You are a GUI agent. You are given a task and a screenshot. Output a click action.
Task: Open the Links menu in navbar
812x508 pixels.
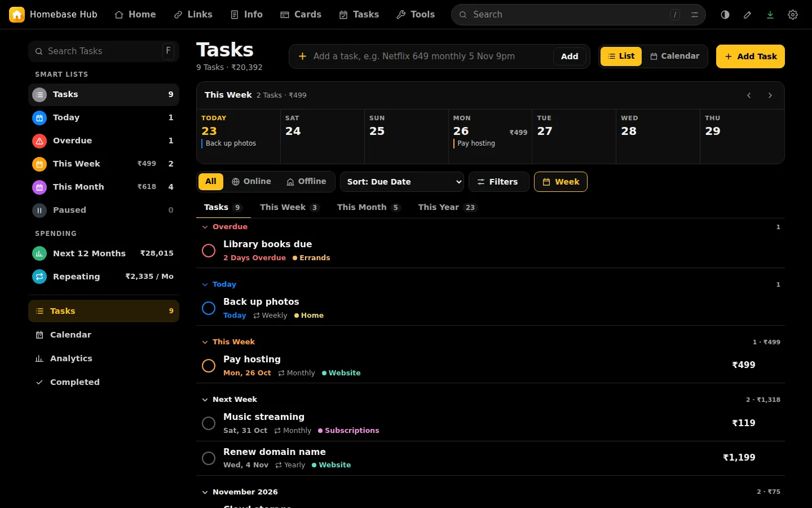tap(193, 15)
